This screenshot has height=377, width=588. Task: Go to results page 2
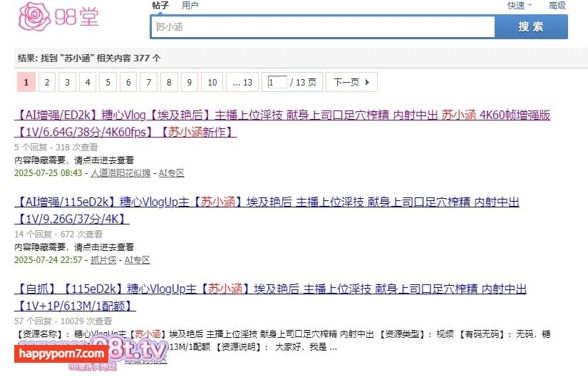46,83
